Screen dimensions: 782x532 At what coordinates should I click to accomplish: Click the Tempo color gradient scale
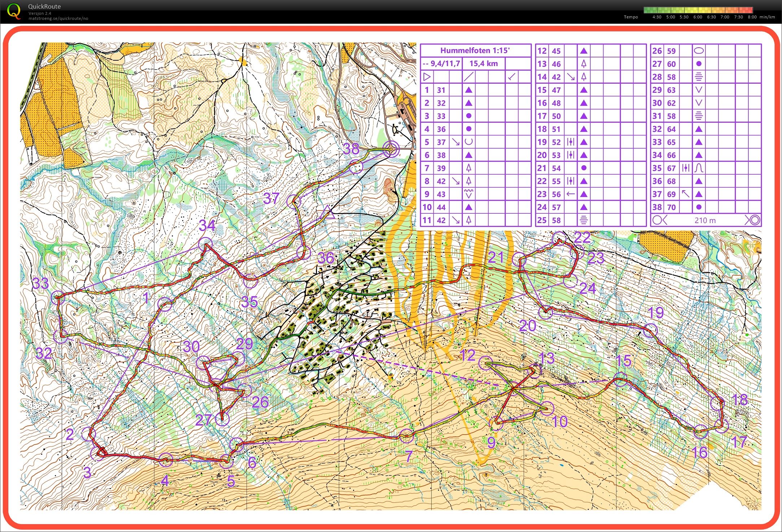(x=698, y=10)
